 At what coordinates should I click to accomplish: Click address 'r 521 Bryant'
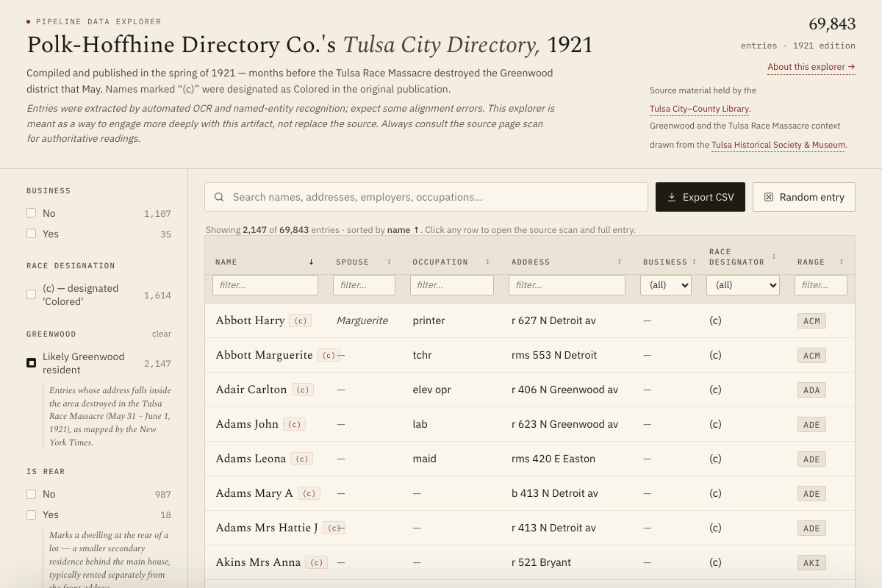[541, 562]
